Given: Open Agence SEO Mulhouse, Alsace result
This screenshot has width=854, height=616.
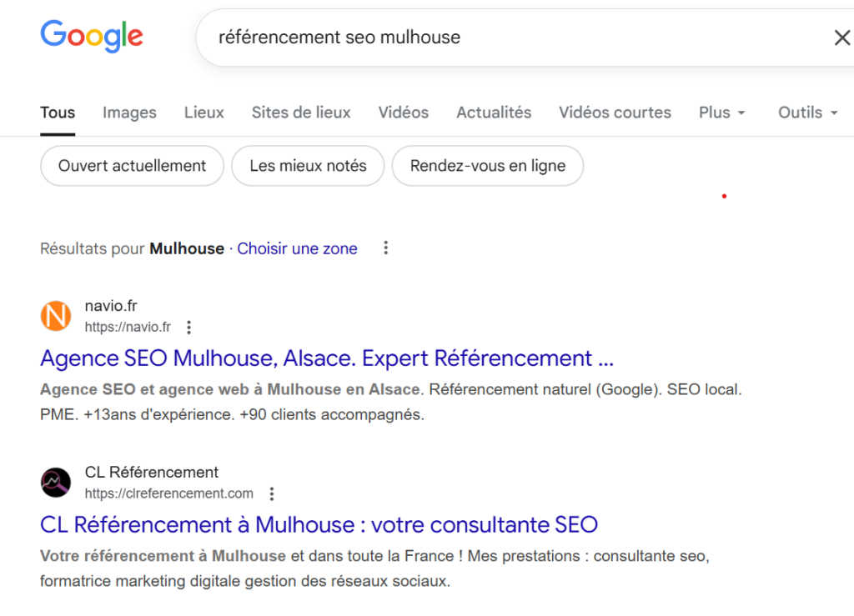Looking at the screenshot, I should [327, 358].
